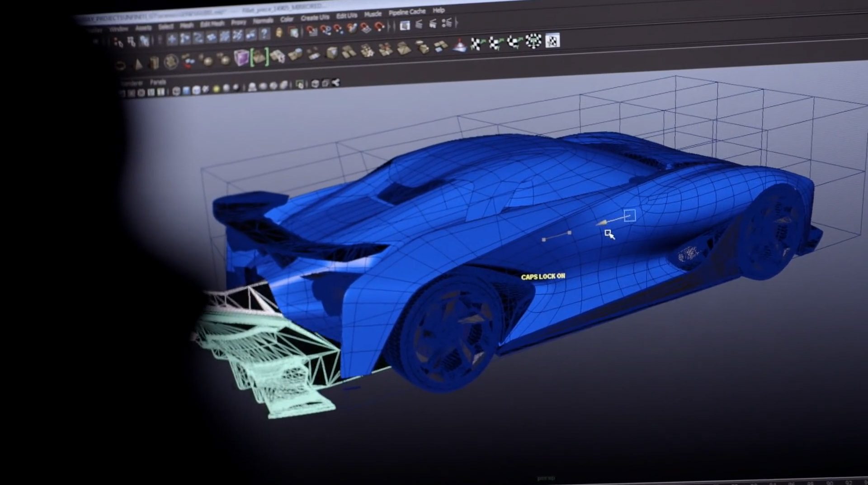This screenshot has height=485, width=868.
Task: Click the share-shaped icon in panel toolbar
Action: click(x=335, y=82)
